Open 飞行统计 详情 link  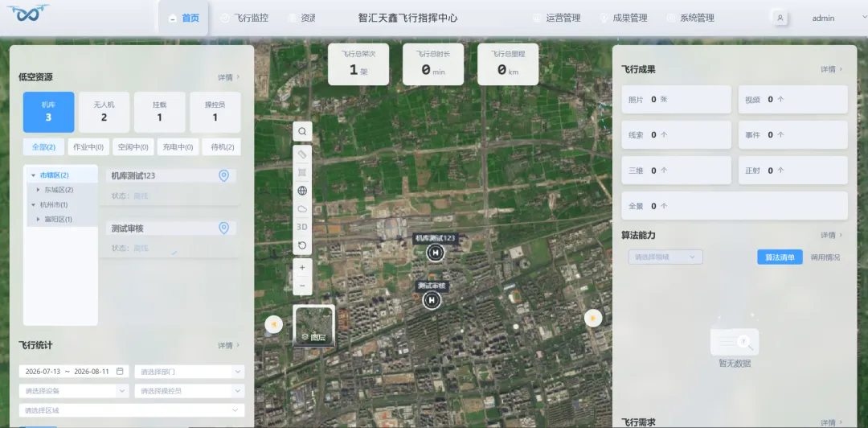228,345
